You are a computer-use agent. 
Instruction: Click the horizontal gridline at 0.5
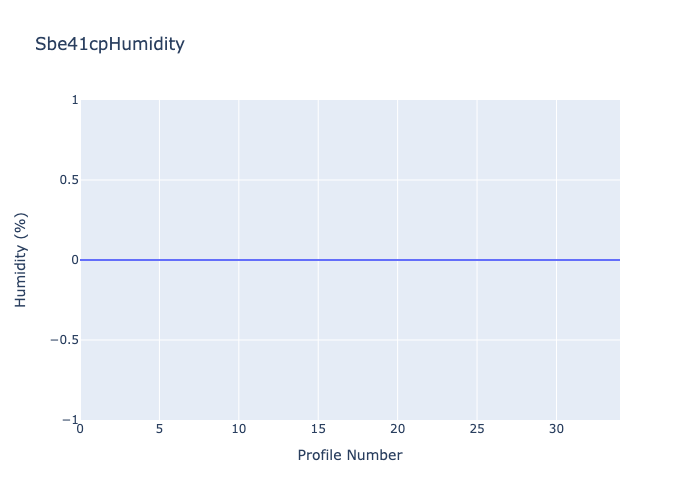(350, 180)
